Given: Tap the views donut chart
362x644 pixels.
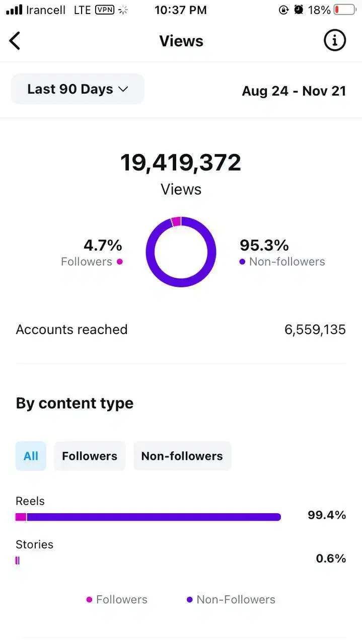Looking at the screenshot, I should click(x=181, y=252).
